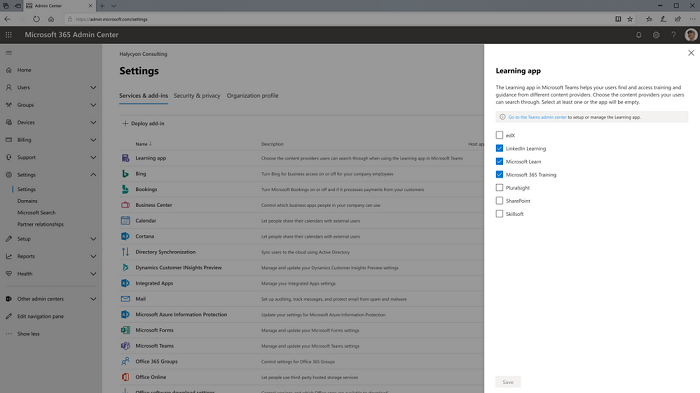The width and height of the screenshot is (700, 393).
Task: Open the user profile avatar
Action: [691, 35]
